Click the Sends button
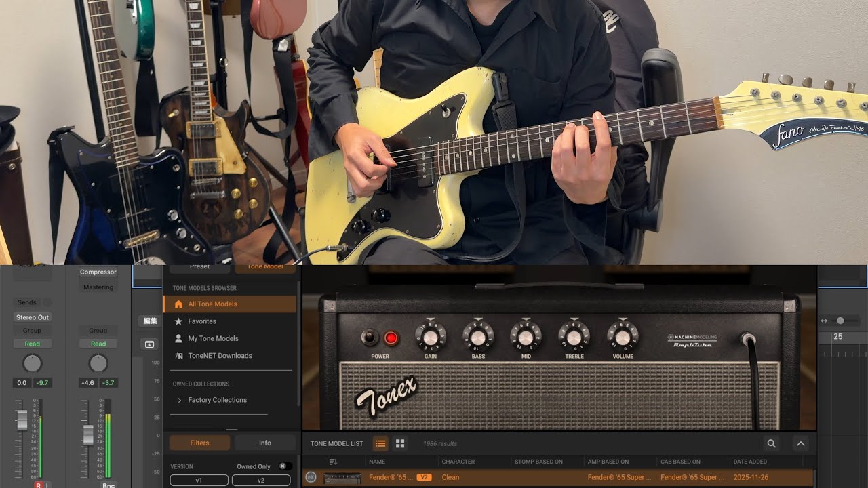 [x=27, y=302]
